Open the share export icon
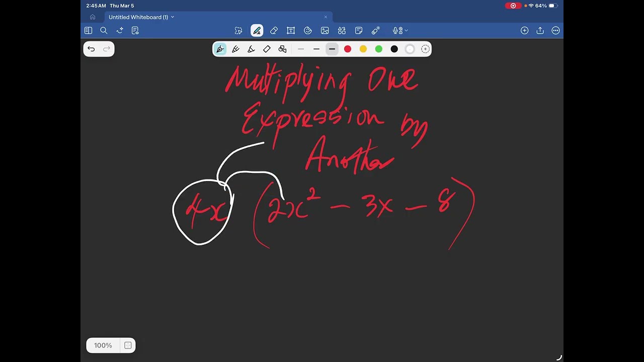 point(540,31)
